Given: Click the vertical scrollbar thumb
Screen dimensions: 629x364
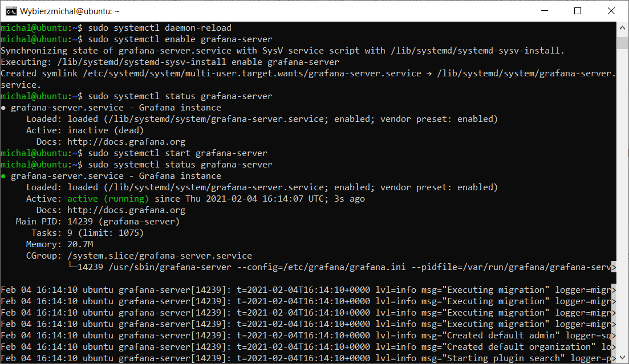Looking at the screenshot, I should coord(622,43).
